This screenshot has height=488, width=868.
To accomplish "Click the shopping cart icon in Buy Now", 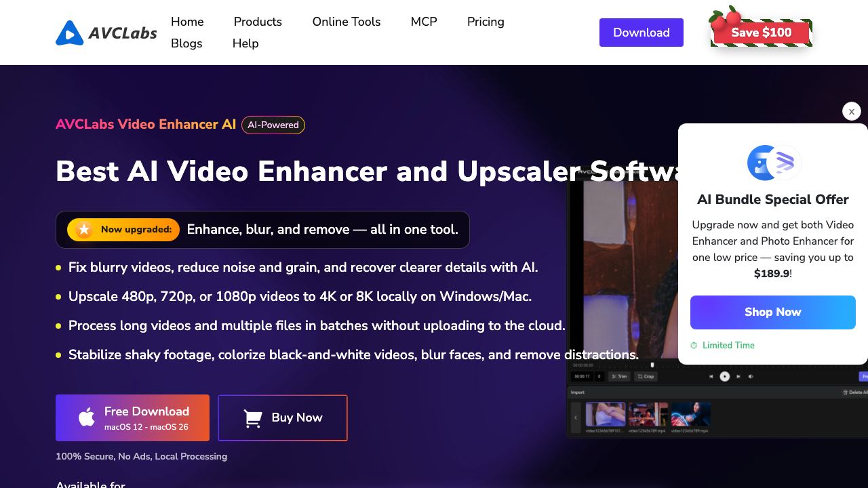I will 253,419.
